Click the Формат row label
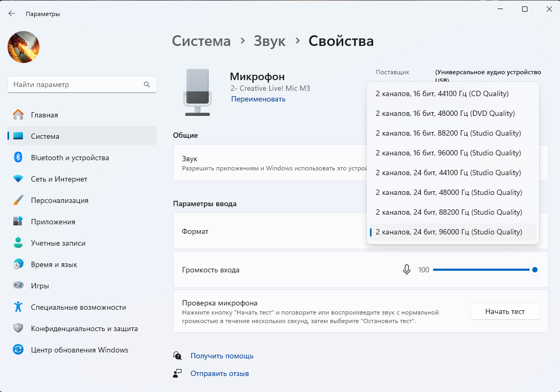This screenshot has width=560, height=392. (x=195, y=232)
